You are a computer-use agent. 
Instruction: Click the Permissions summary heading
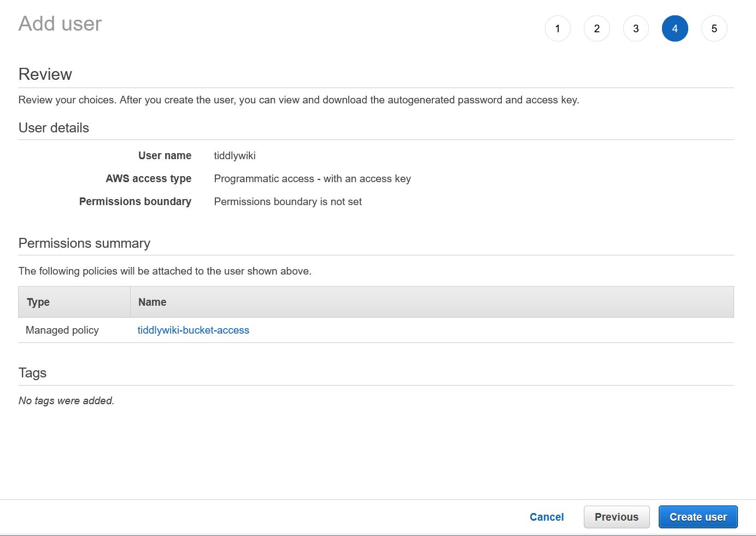(x=84, y=243)
